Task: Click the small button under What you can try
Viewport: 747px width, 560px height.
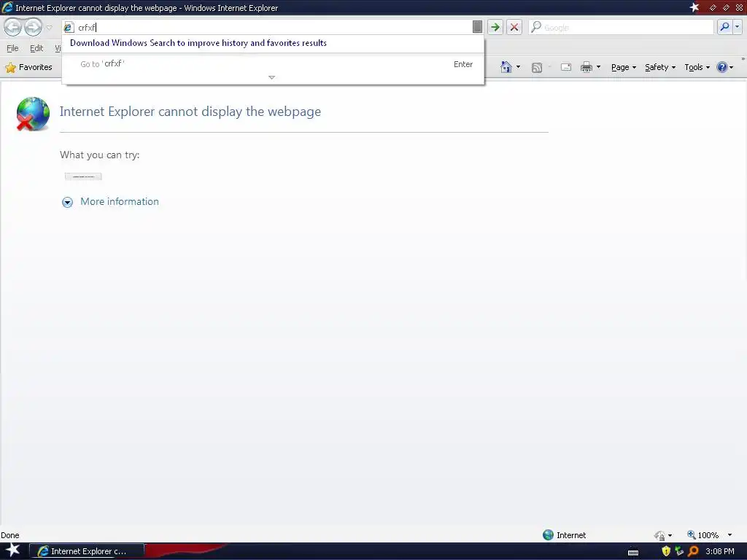Action: pos(83,176)
